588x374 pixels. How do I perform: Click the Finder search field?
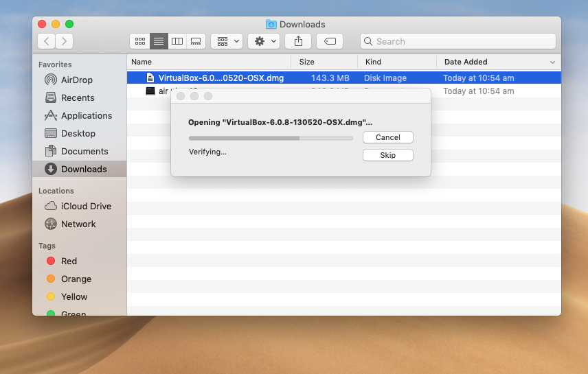[458, 41]
